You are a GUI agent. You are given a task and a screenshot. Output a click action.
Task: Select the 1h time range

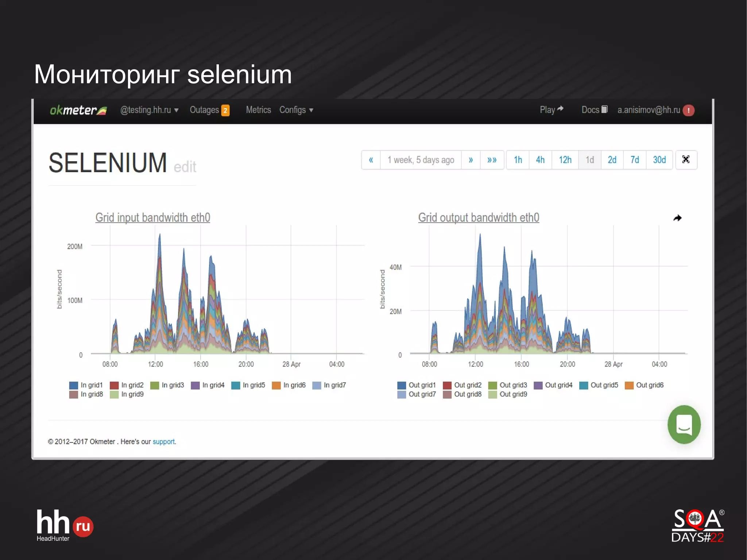click(518, 160)
